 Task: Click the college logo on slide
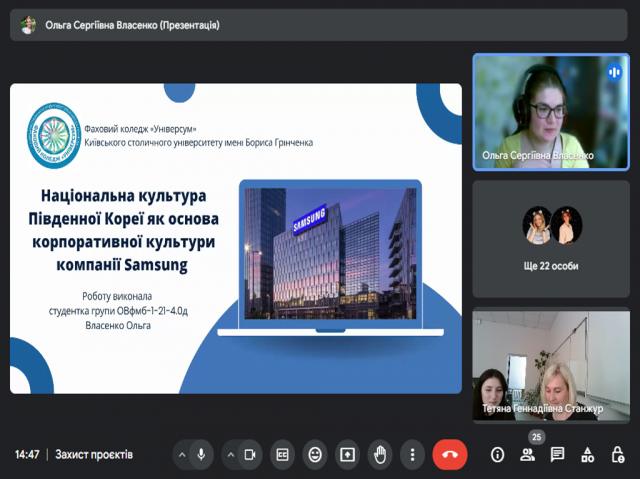point(54,135)
